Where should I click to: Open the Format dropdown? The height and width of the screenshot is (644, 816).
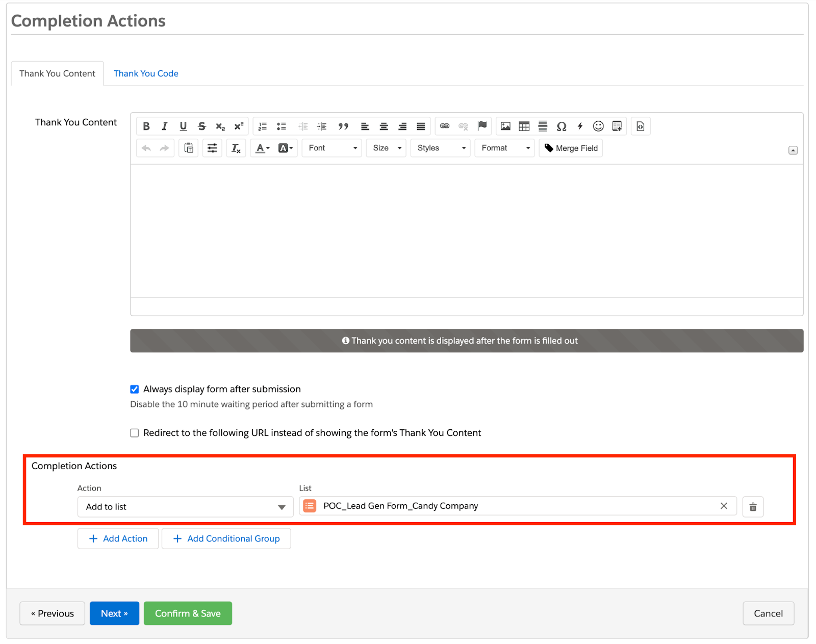point(505,148)
